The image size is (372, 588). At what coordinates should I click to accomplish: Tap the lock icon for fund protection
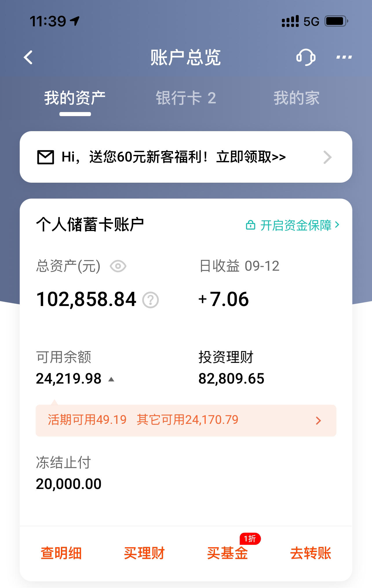click(x=251, y=225)
